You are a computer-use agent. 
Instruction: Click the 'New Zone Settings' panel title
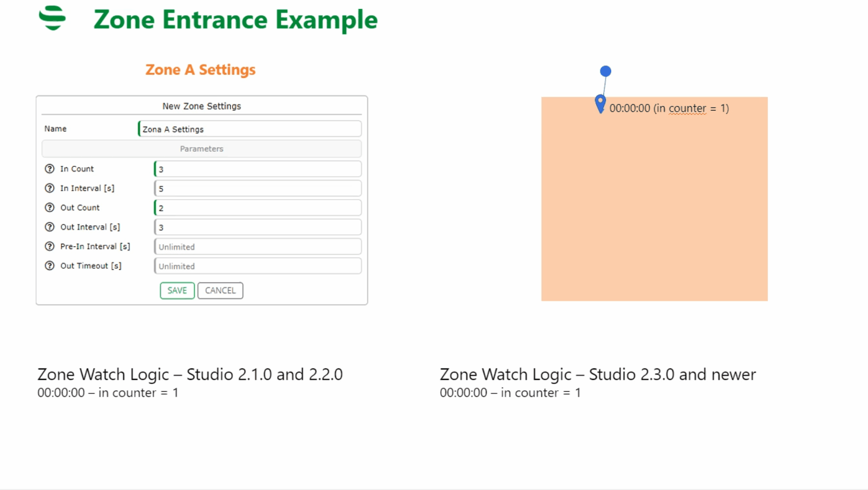tap(202, 106)
